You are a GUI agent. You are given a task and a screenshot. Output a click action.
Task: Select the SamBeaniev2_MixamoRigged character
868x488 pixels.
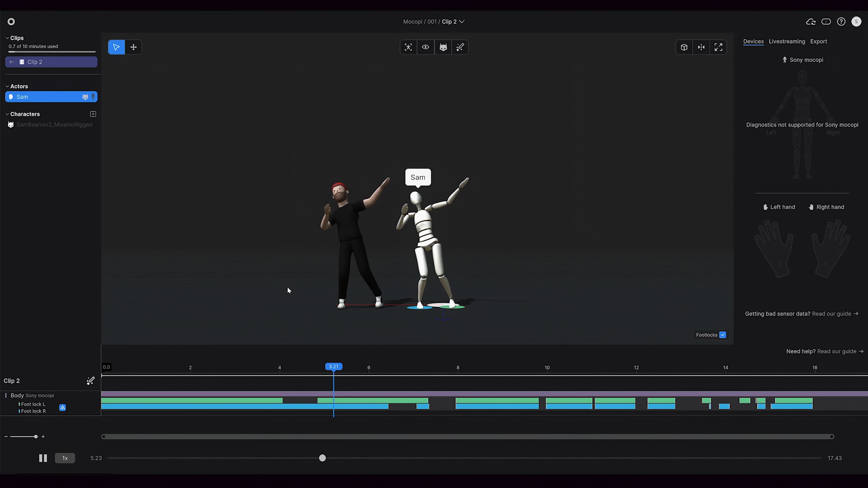(51, 125)
